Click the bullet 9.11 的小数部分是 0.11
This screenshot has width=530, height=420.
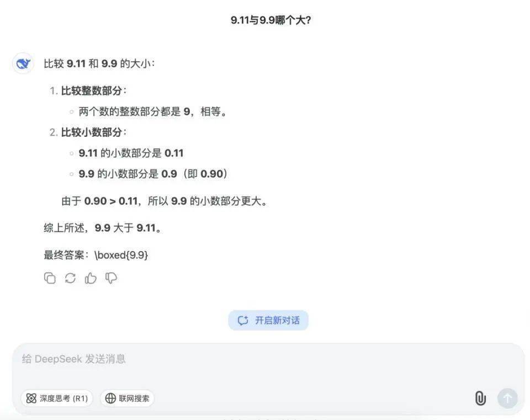(x=131, y=153)
